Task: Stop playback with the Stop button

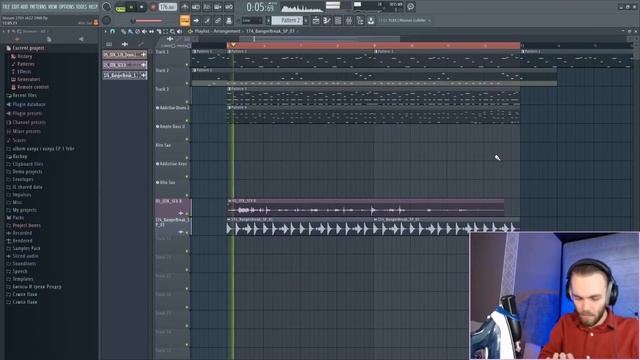Action: point(142,7)
